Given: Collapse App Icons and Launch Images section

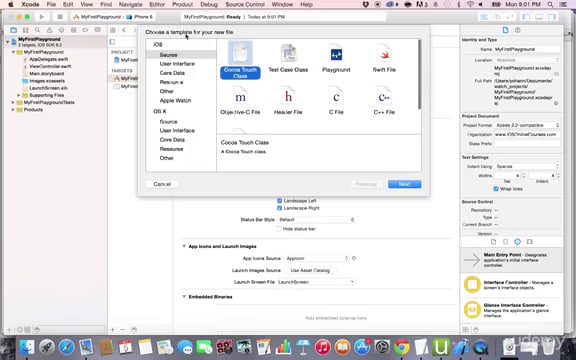Looking at the screenshot, I should tap(184, 246).
